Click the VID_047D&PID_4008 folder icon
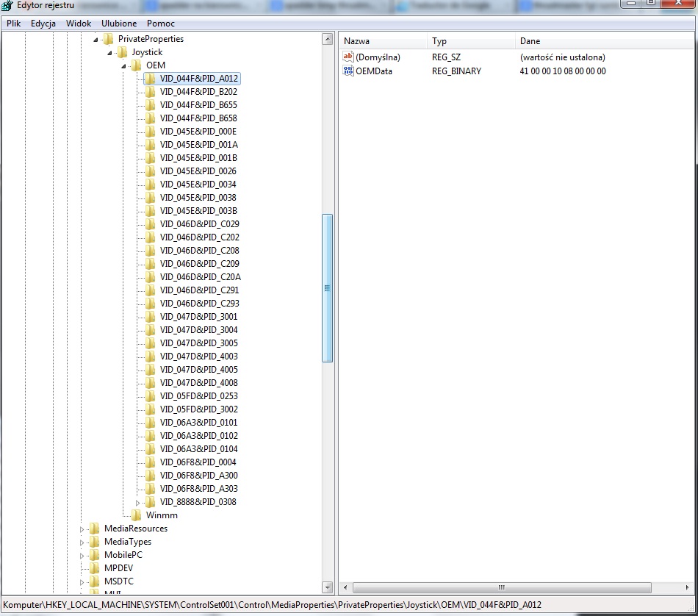 [151, 383]
